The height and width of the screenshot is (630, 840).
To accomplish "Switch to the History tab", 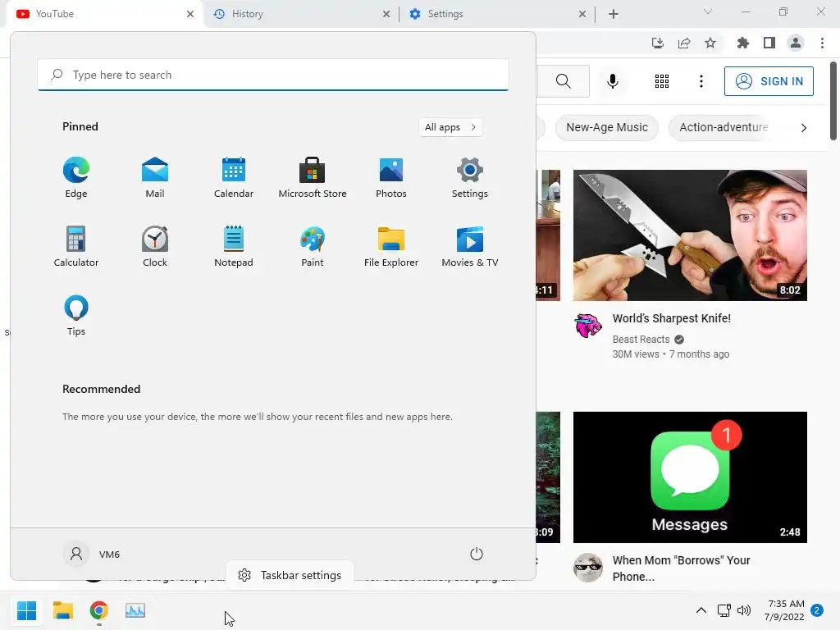I will [x=300, y=14].
